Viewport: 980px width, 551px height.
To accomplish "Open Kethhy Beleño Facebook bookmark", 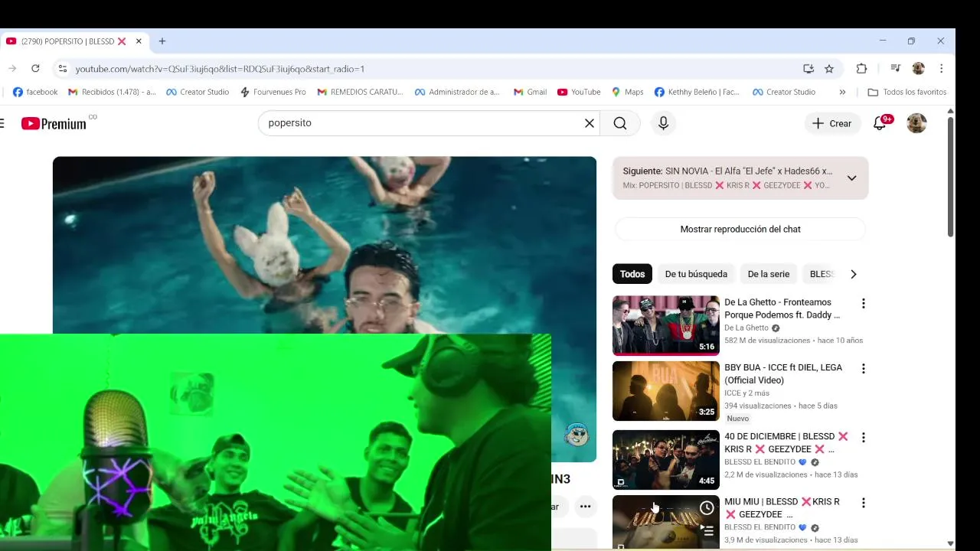I will point(697,92).
